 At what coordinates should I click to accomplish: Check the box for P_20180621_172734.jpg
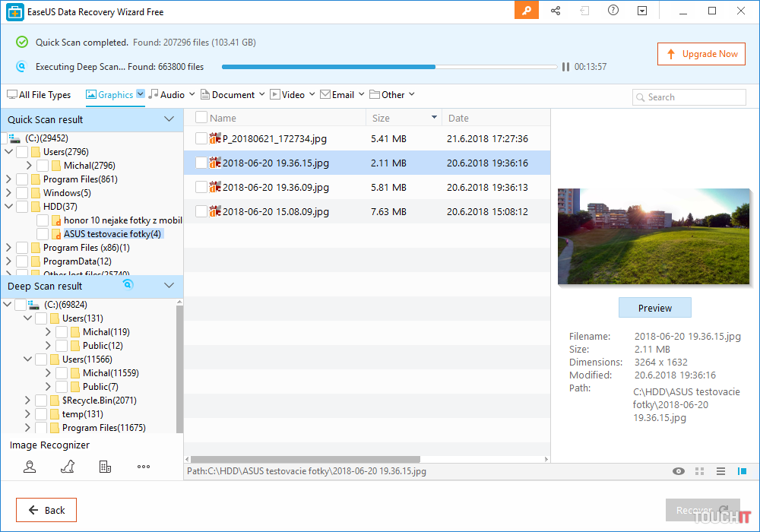201,138
